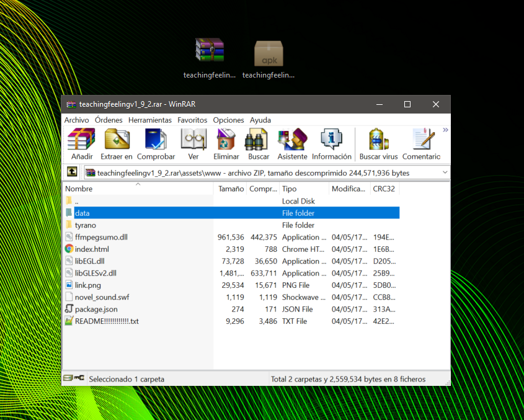Select ffmpegsumo.dll file
This screenshot has height=420, width=524.
[x=231, y=237]
